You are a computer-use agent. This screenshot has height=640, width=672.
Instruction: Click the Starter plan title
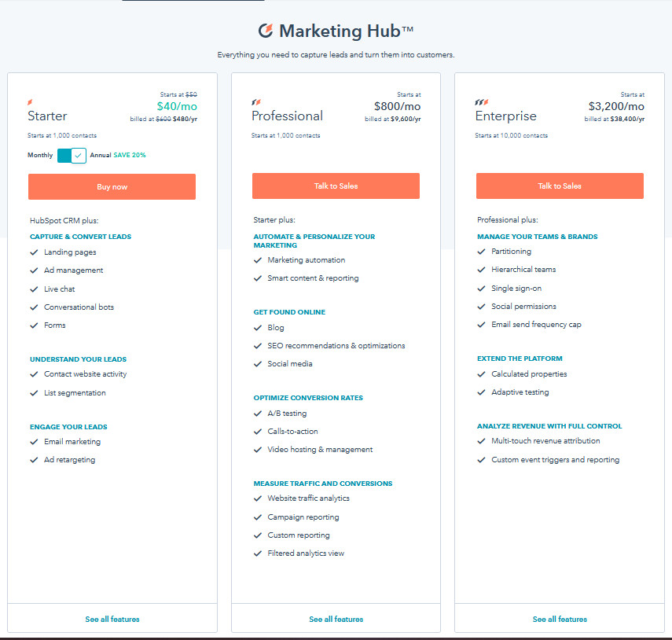tap(47, 116)
